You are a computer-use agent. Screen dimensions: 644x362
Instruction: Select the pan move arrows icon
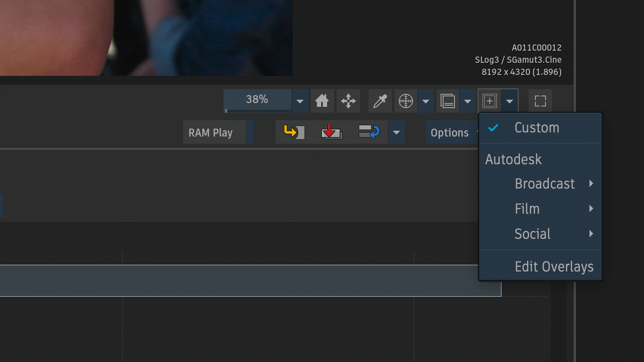(348, 101)
